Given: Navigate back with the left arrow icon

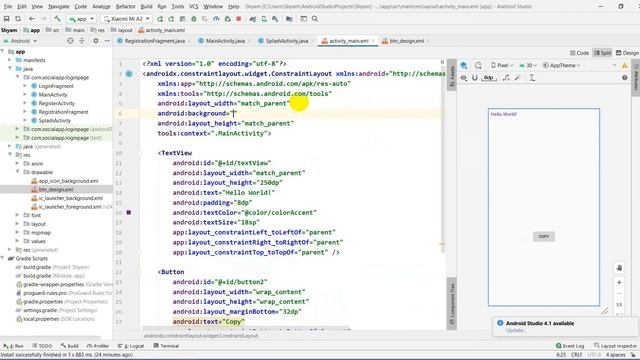Looking at the screenshot, I should pos(32,19).
